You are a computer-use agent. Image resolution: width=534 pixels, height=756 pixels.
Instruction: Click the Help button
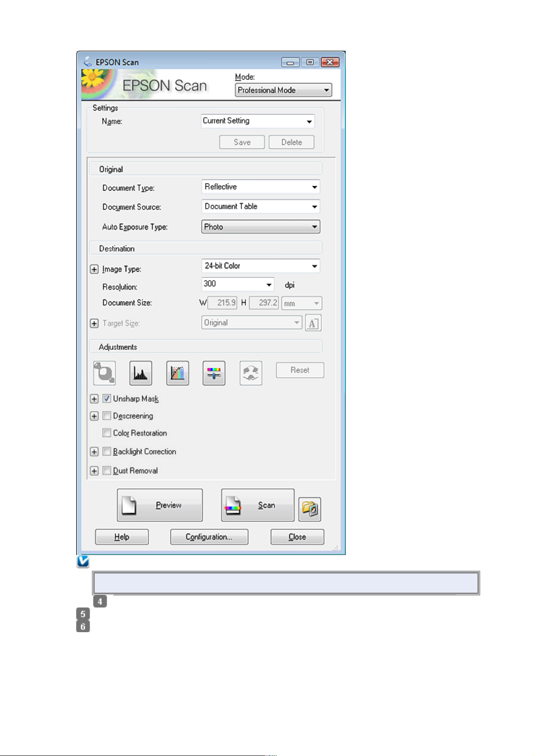tap(122, 537)
